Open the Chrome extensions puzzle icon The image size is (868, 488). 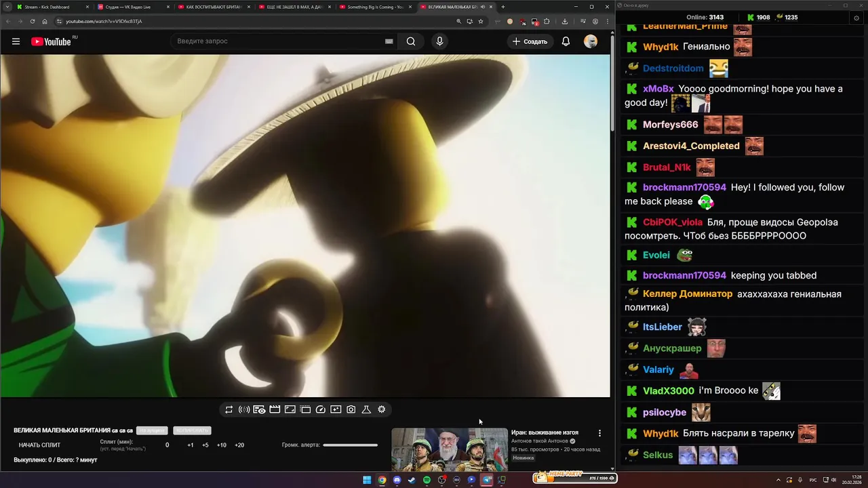[547, 21]
